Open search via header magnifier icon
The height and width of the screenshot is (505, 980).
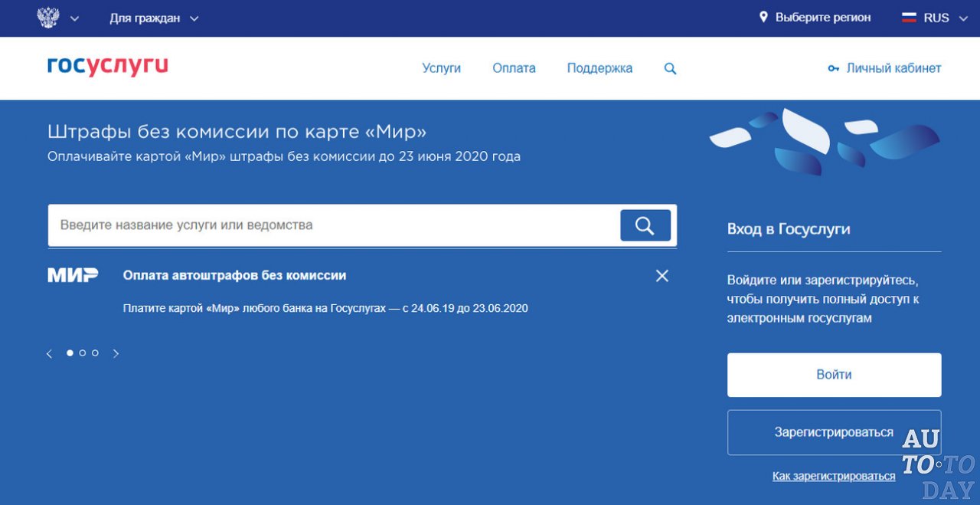[x=670, y=68]
